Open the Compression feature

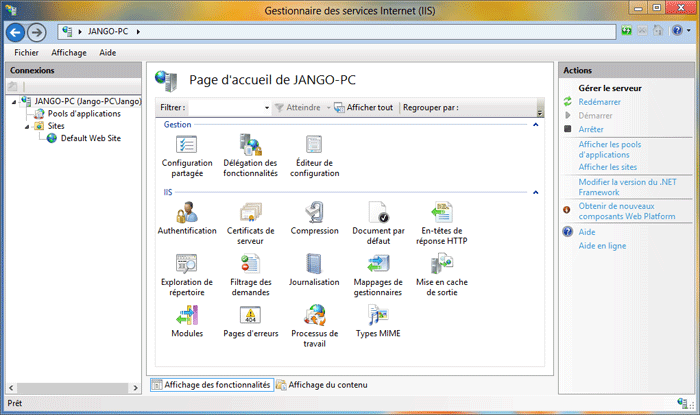[314, 219]
